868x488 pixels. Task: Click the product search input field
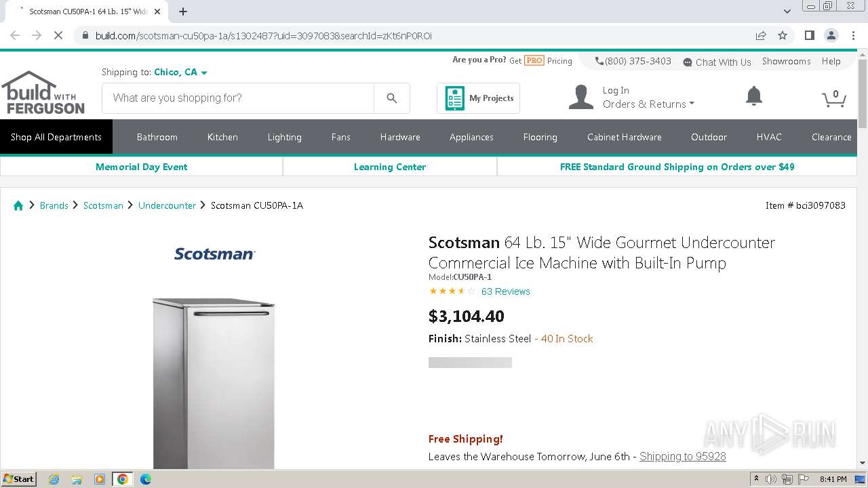(237, 98)
